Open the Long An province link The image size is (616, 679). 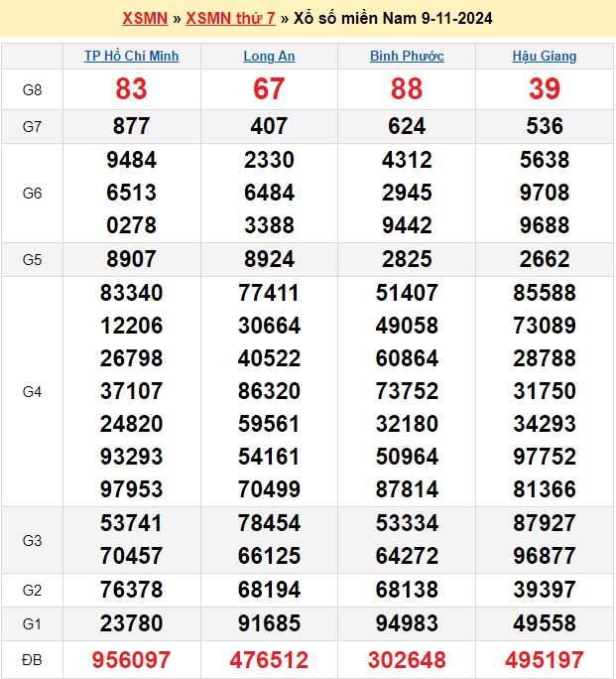pos(269,57)
